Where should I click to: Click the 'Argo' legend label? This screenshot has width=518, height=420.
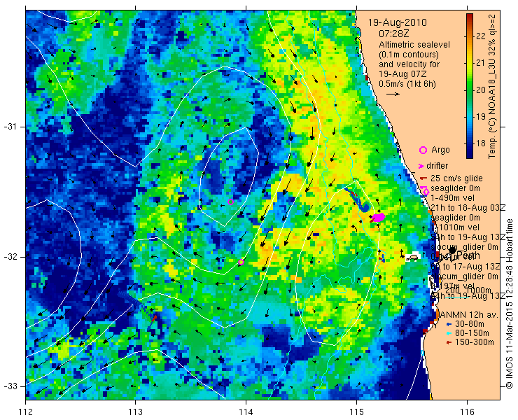tap(440, 150)
